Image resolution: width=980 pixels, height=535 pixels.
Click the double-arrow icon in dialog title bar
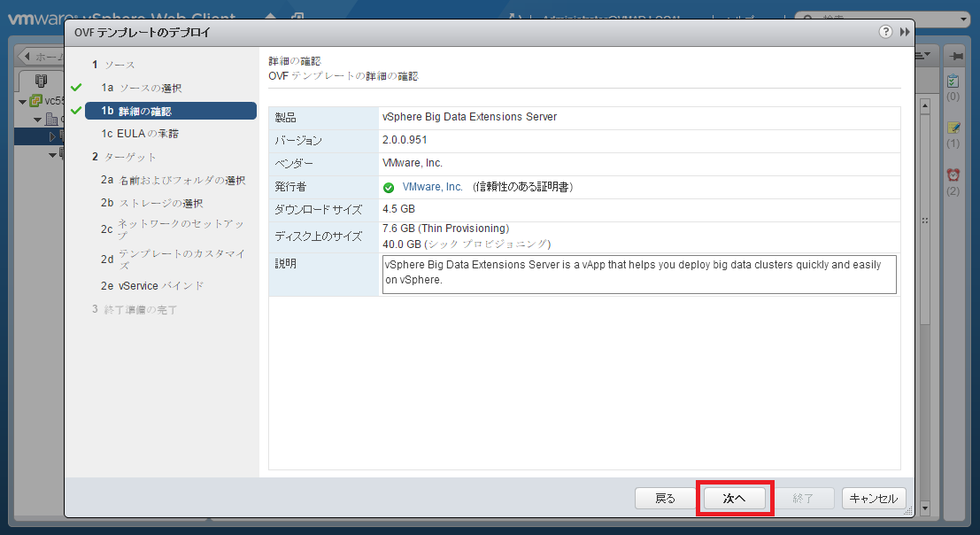(x=905, y=32)
